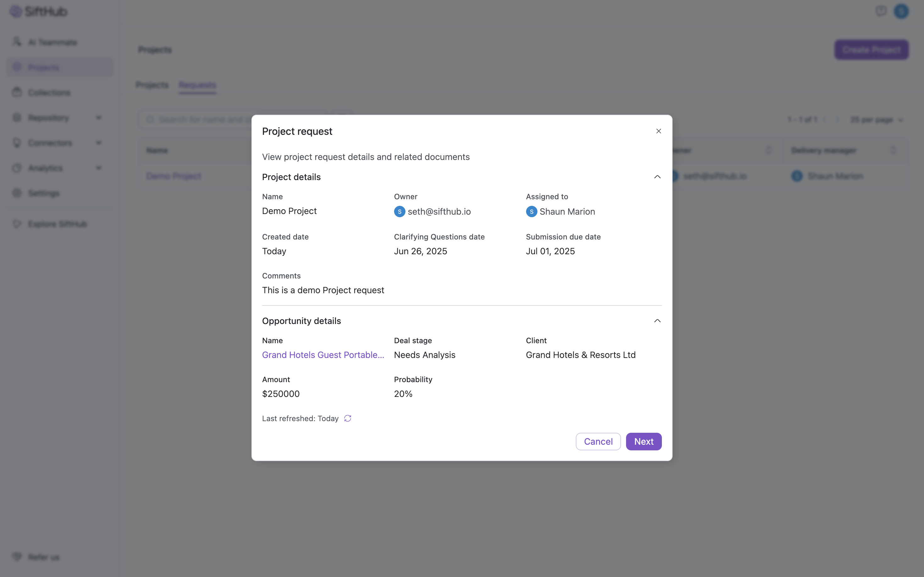Click the Explore SiftHub icon
Screen dimensions: 924x577
coord(17,224)
